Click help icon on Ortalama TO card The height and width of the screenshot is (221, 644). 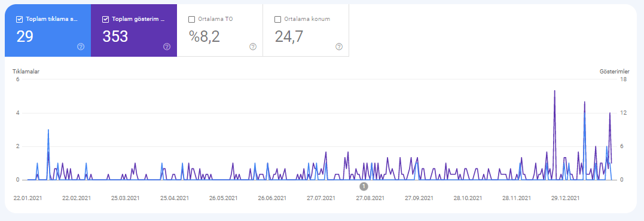[x=253, y=47]
